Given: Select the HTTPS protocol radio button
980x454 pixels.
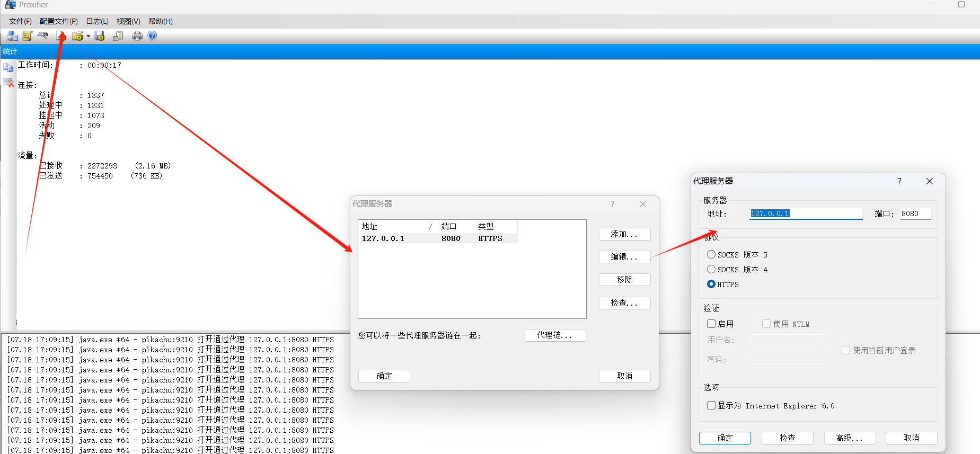Looking at the screenshot, I should pos(711,284).
